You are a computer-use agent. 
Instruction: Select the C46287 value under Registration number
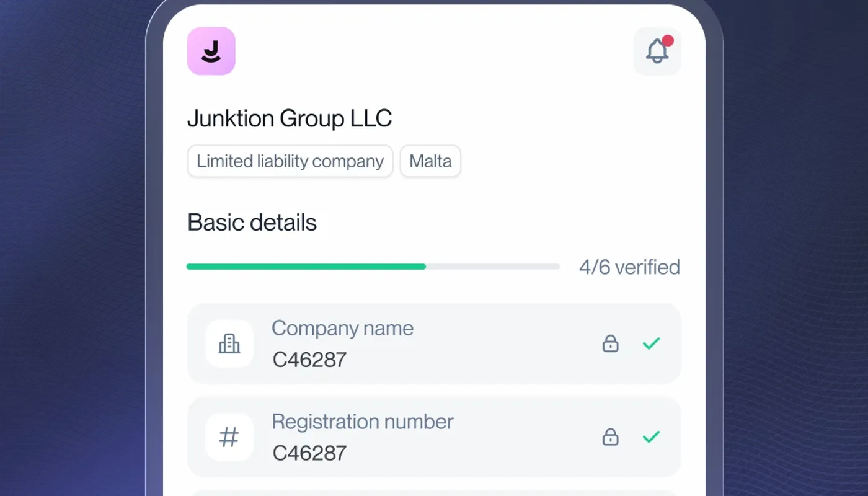(309, 453)
